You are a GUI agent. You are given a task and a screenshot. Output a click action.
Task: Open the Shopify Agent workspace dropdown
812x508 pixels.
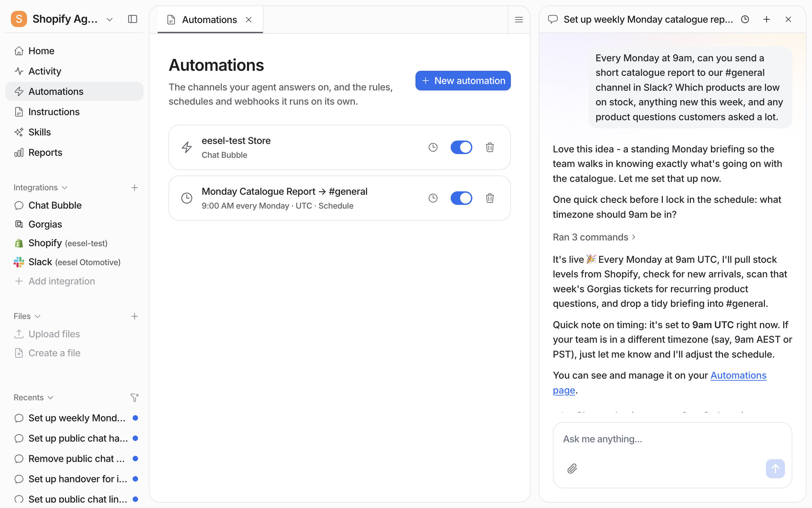pos(109,20)
